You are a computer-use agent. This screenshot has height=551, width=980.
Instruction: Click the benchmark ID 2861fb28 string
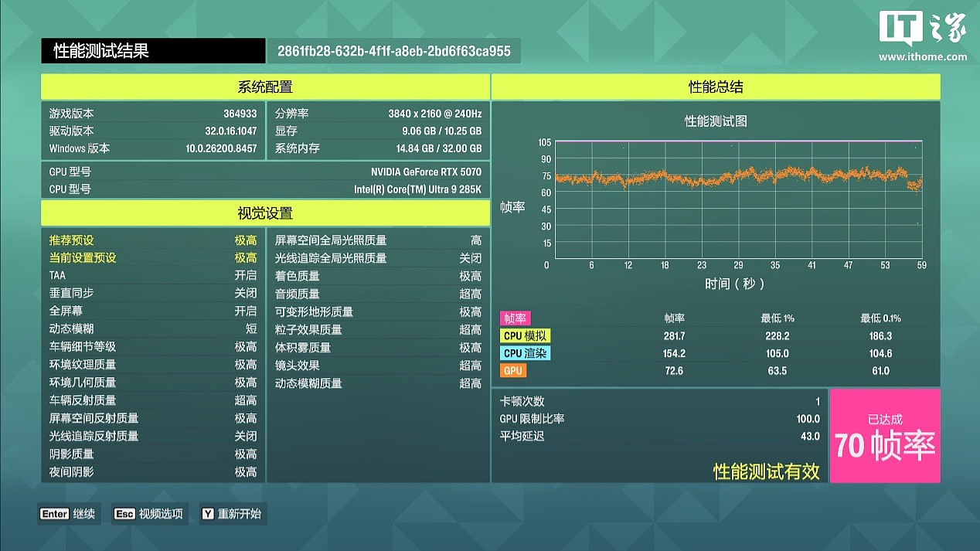click(x=393, y=51)
